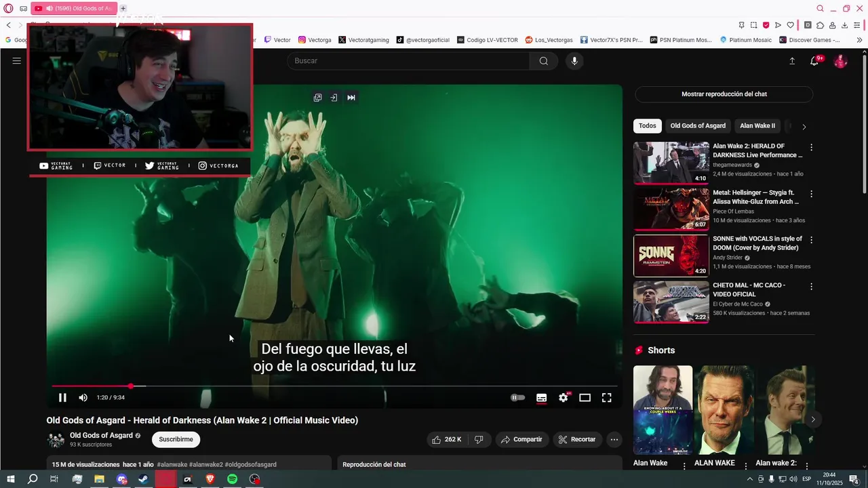
Task: Click the pop-out video overlay icon
Action: [317, 98]
